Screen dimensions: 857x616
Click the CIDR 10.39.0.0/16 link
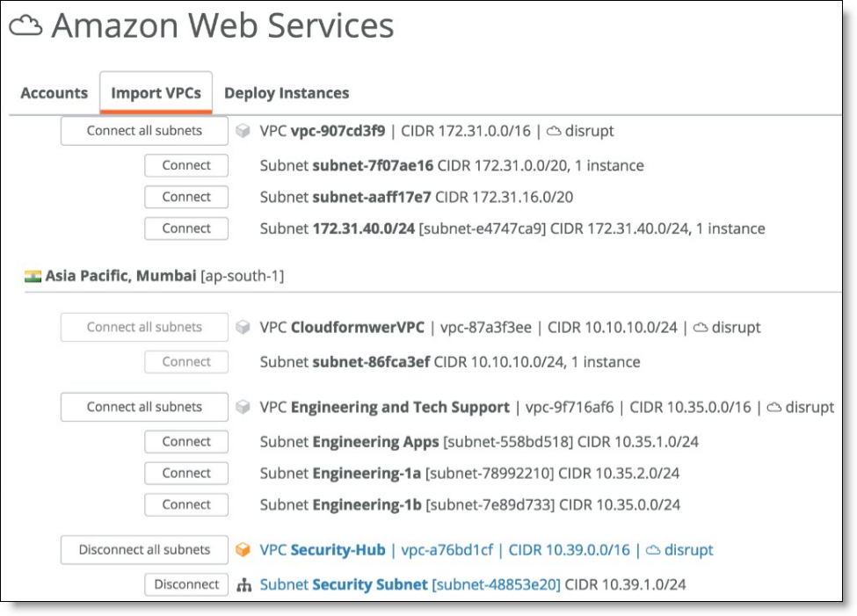point(569,550)
